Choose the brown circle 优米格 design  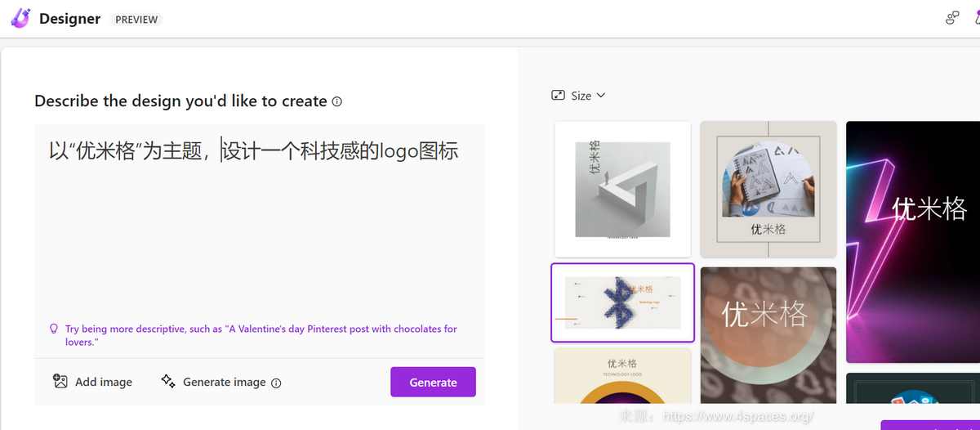coord(768,335)
